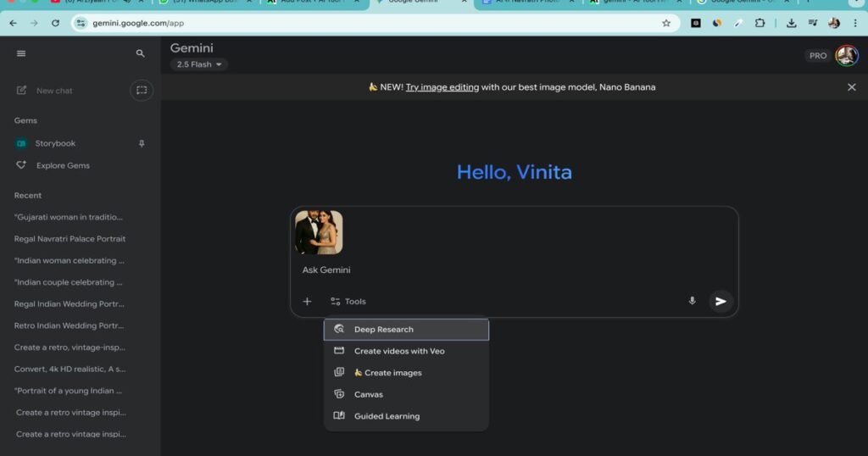The image size is (868, 456).
Task: Open recent chat Regal Navratri Palace Portrait
Action: click(x=70, y=238)
